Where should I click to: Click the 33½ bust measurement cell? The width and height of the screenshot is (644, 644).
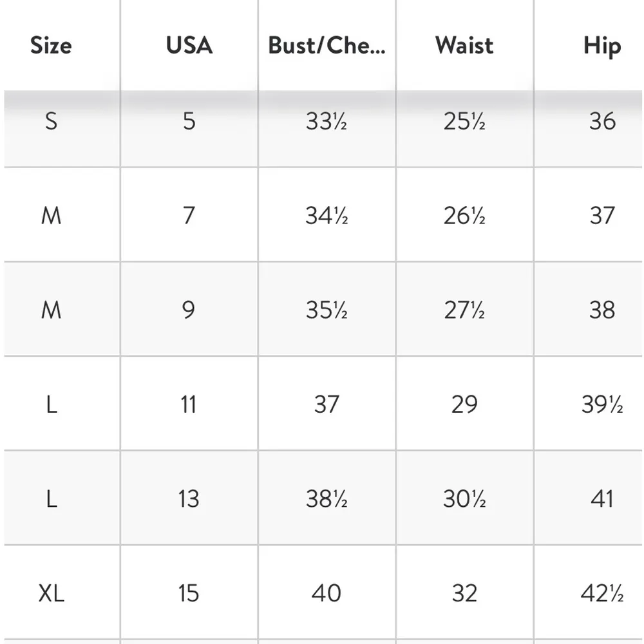327,121
